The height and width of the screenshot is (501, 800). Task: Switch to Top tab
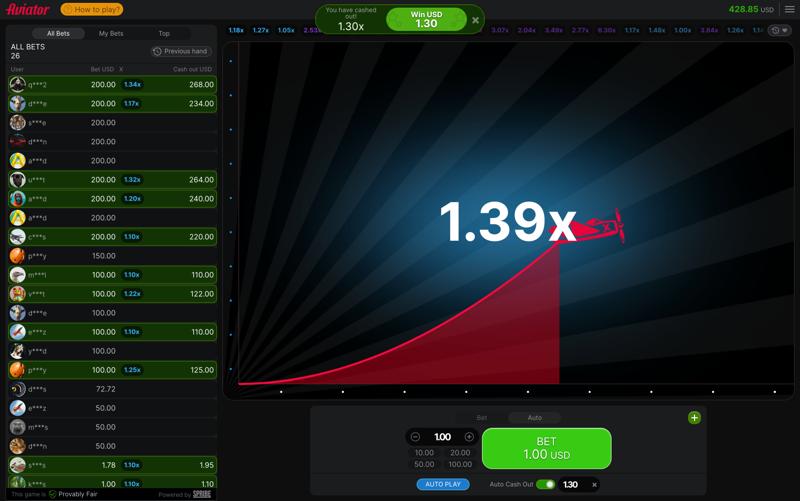pos(164,33)
